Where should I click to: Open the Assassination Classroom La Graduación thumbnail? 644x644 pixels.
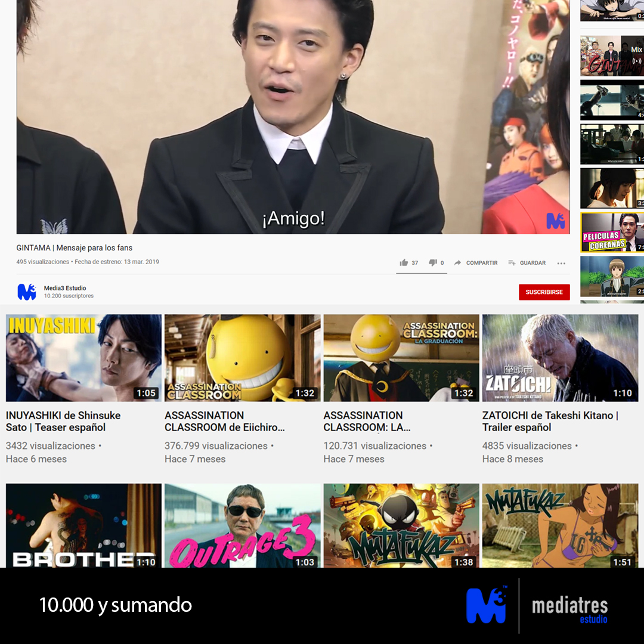point(401,358)
